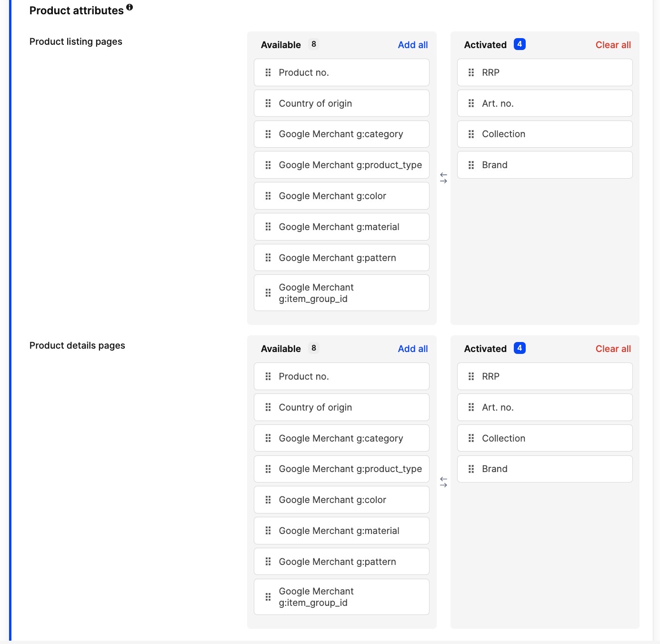Screen dimensions: 660x644
Task: Click Add all for product listing pages
Action: (413, 45)
